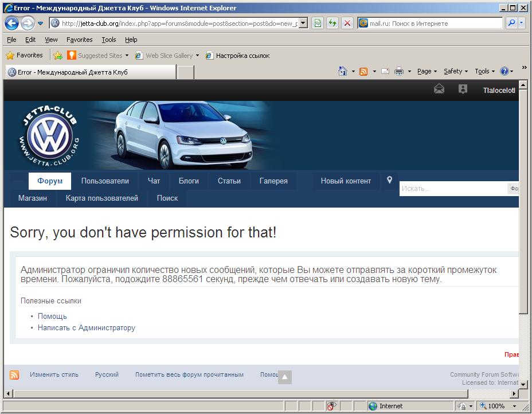Click the vertical scrollbar down arrow
Screen dimensions: 532x414
[x=523, y=384]
